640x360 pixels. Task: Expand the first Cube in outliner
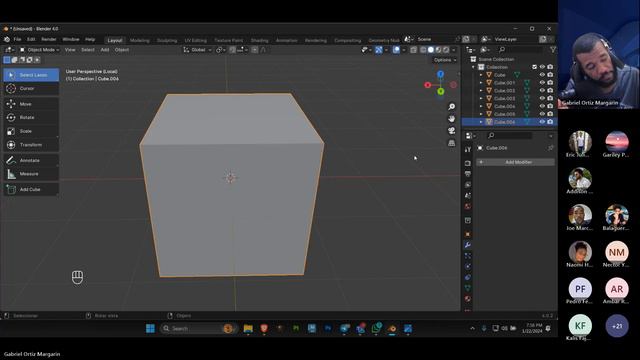tap(481, 75)
